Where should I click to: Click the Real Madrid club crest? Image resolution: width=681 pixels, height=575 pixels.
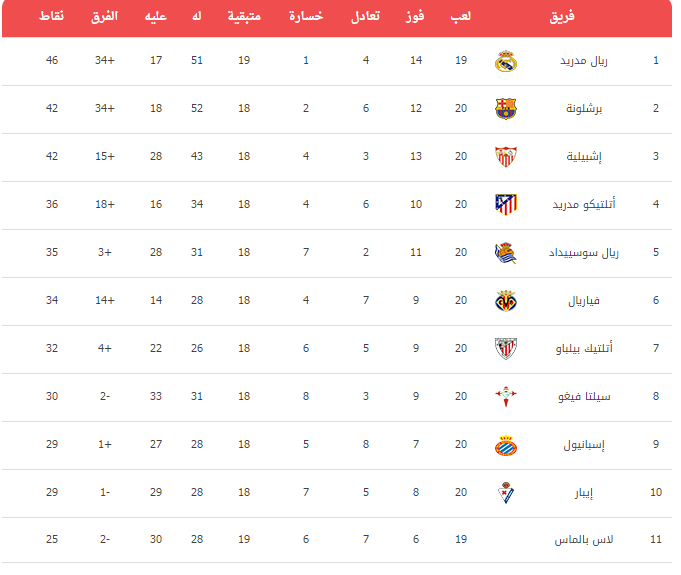pyautogui.click(x=506, y=61)
